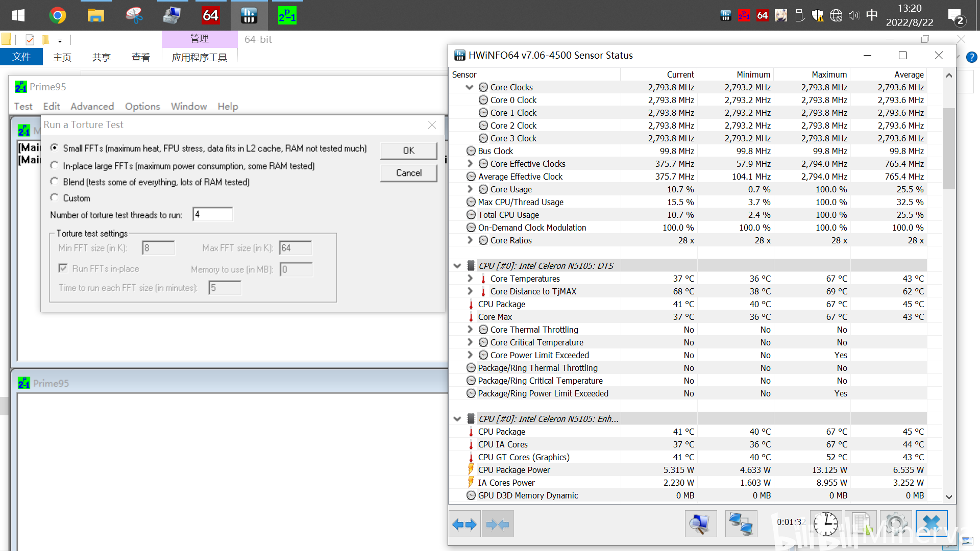Click the collapse columns arrows button
Screen dimensions: 980x551
click(x=497, y=524)
